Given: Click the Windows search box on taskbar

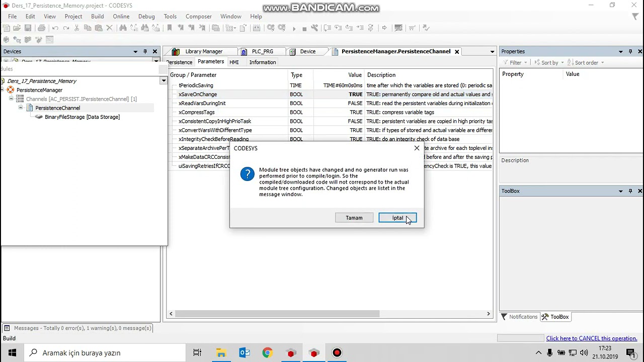Looking at the screenshot, I should (106, 353).
